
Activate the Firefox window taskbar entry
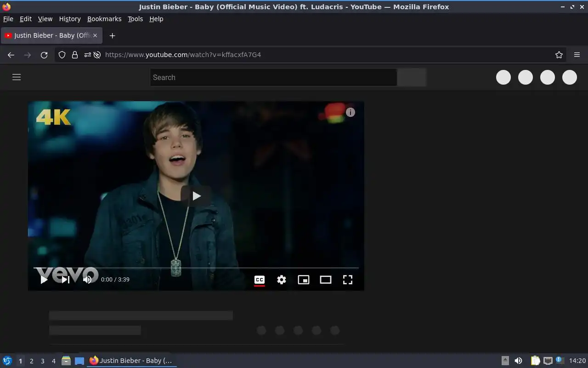[x=132, y=361]
